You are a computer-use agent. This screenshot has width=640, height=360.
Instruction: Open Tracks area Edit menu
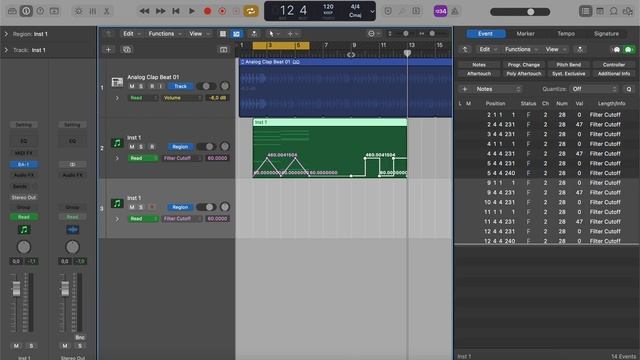(x=131, y=33)
